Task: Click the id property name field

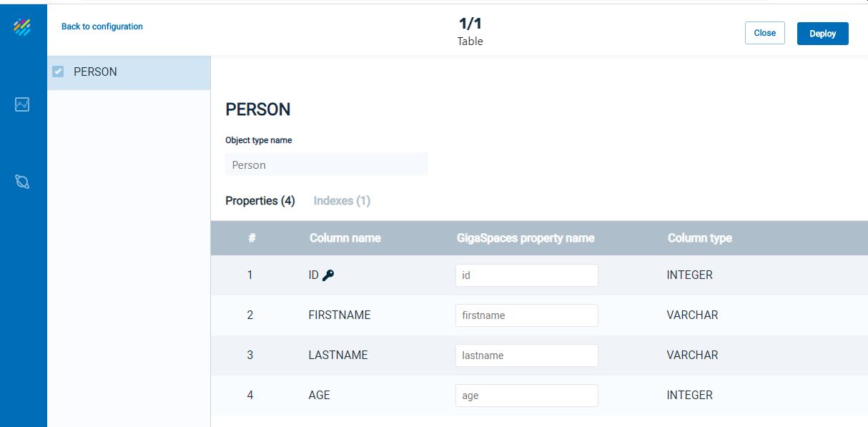Action: tap(527, 275)
